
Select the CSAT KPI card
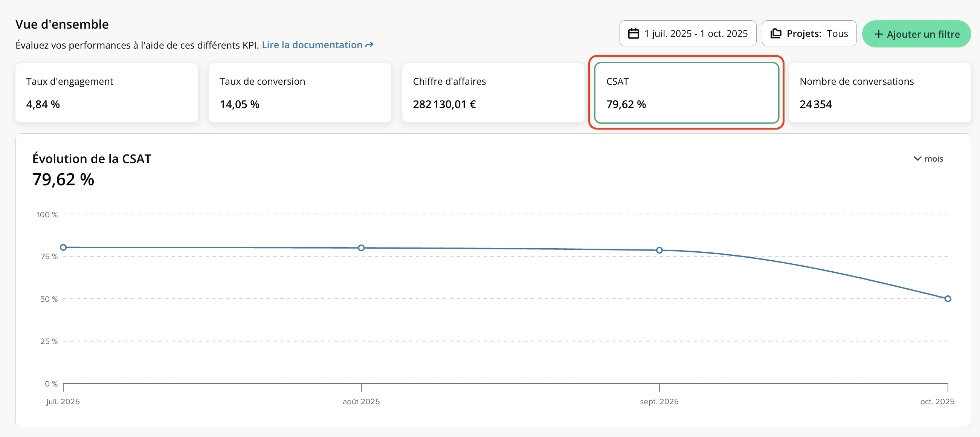[686, 93]
